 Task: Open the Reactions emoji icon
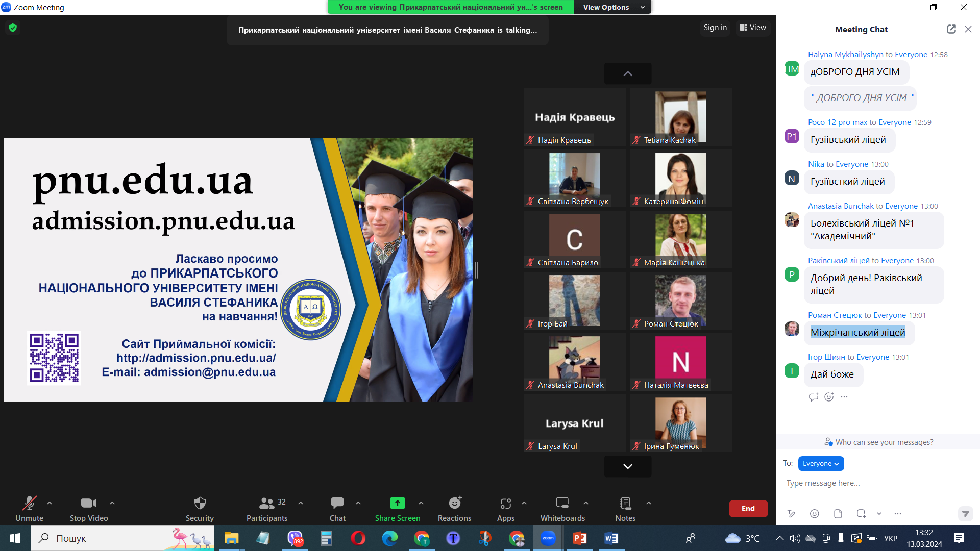point(454,504)
